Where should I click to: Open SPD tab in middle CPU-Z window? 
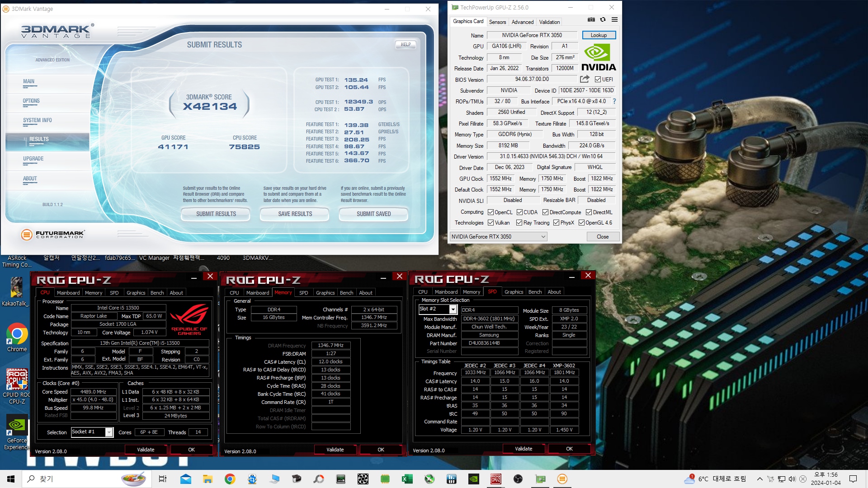pos(304,293)
